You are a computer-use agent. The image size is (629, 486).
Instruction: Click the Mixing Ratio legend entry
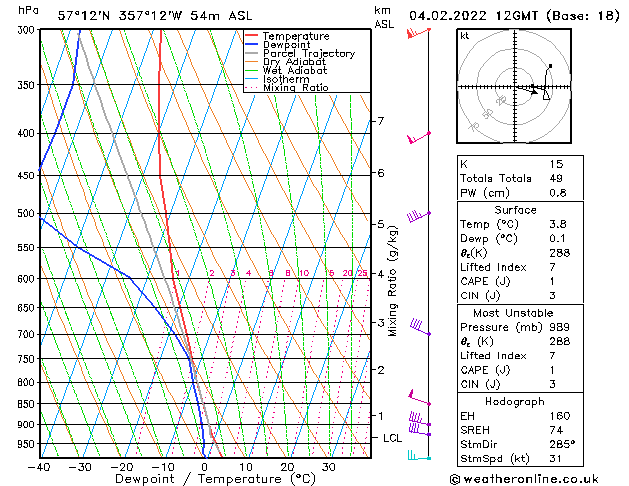tap(296, 89)
